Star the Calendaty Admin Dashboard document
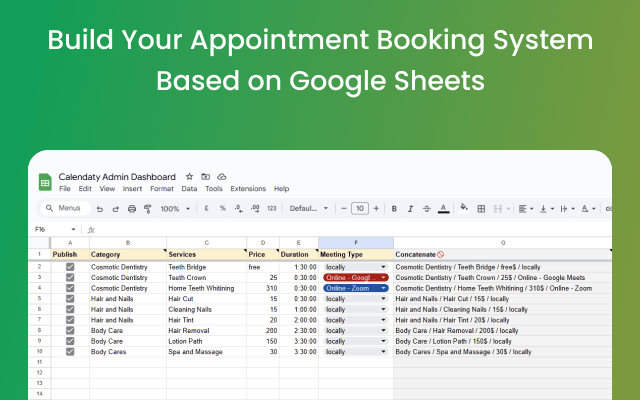Viewport: 640px width, 400px height. coord(189,177)
